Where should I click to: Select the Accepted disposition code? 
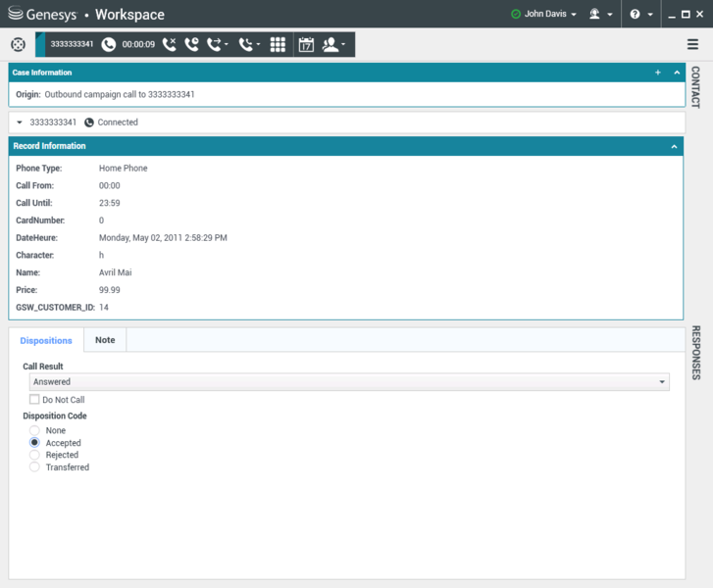(x=34, y=442)
